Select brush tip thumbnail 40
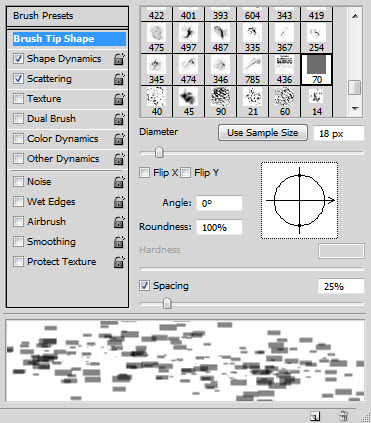Screen dimensions: 371x423 click(156, 101)
